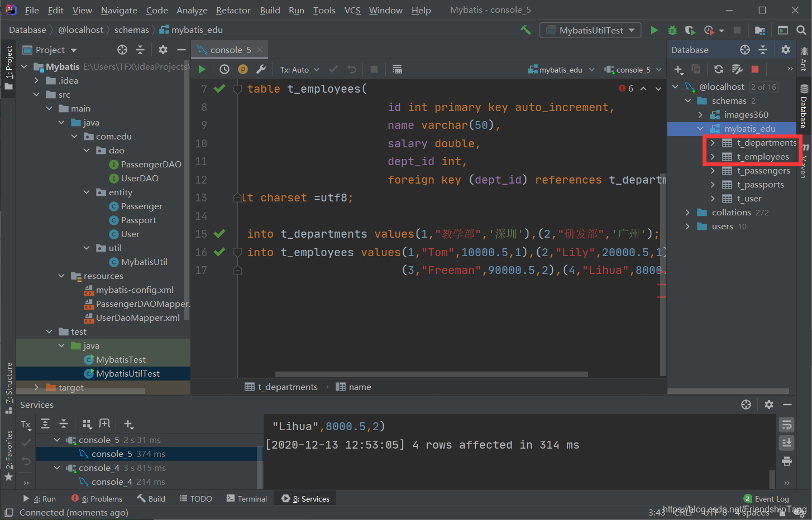
Task: Execute the SQL statement in console_5 toolbar
Action: 202,69
